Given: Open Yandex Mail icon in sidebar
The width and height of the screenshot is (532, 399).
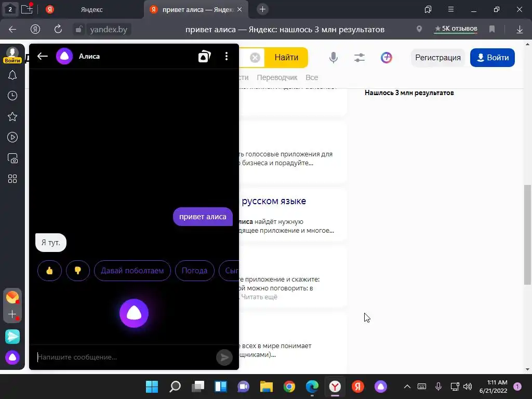Looking at the screenshot, I should pyautogui.click(x=12, y=297).
